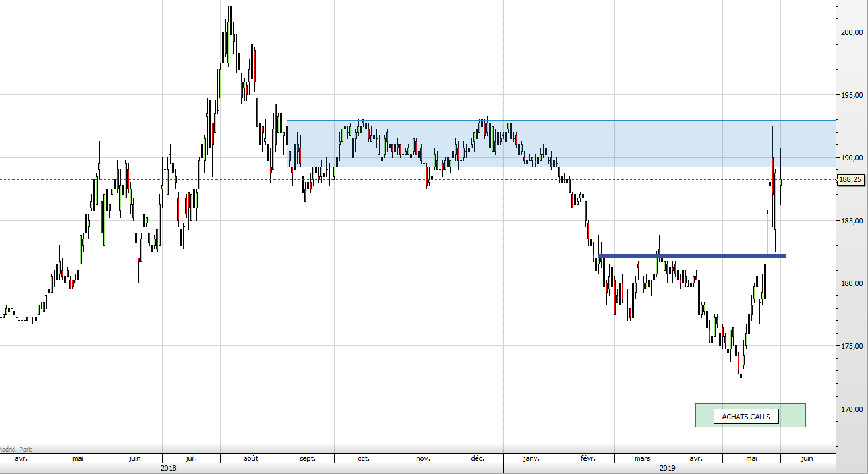Select the févr. month label
Viewport: 868px width, 474px height.
click(588, 458)
